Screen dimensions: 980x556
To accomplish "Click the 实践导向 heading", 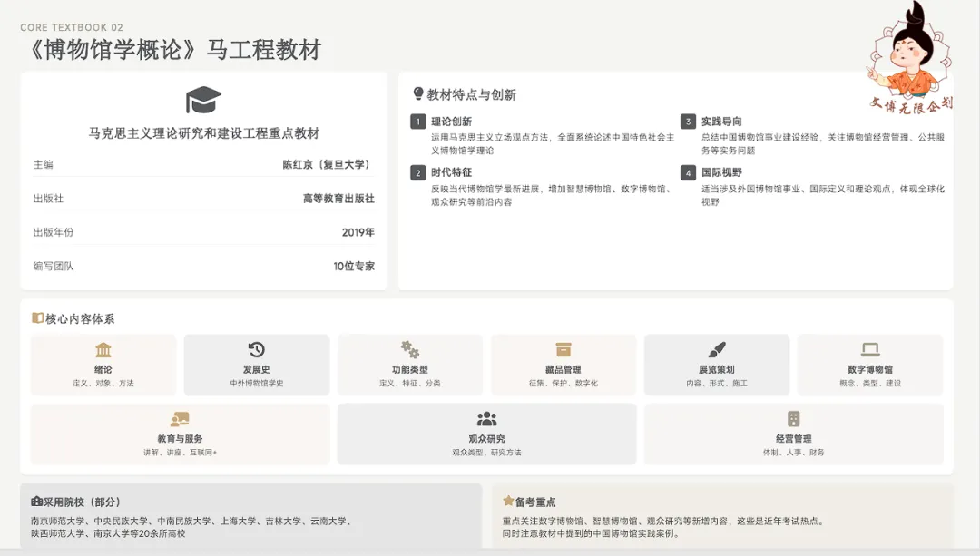I will tap(721, 122).
